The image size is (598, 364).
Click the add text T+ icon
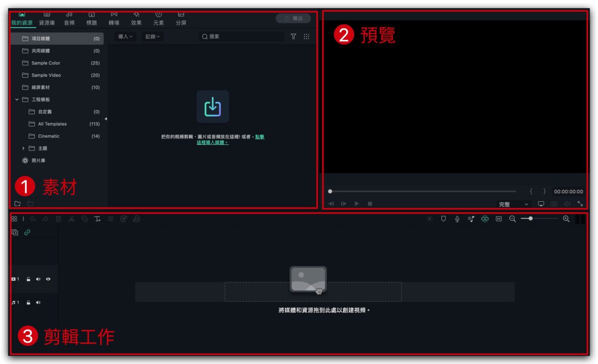(97, 219)
